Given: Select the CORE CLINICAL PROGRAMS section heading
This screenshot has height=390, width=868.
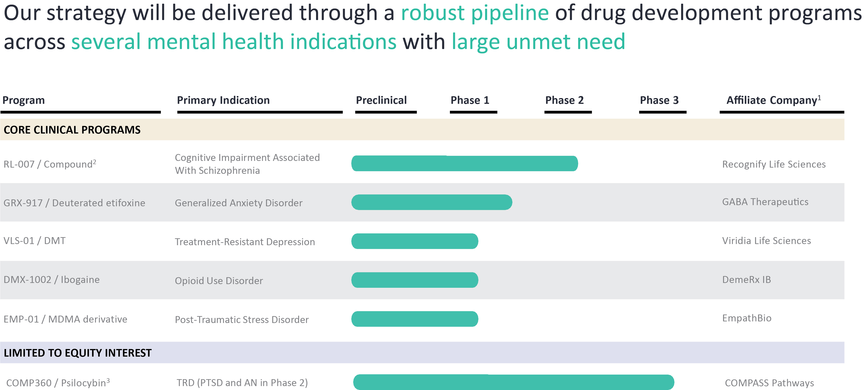Looking at the screenshot, I should (72, 130).
